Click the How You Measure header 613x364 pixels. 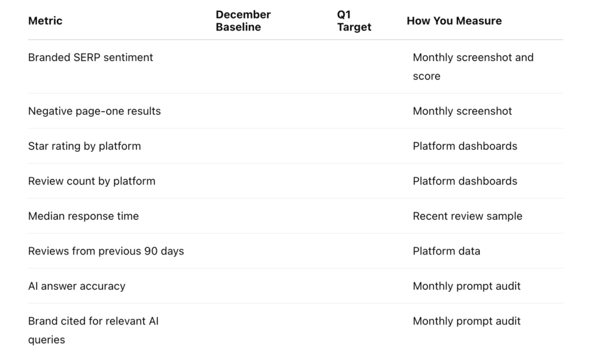pos(454,21)
